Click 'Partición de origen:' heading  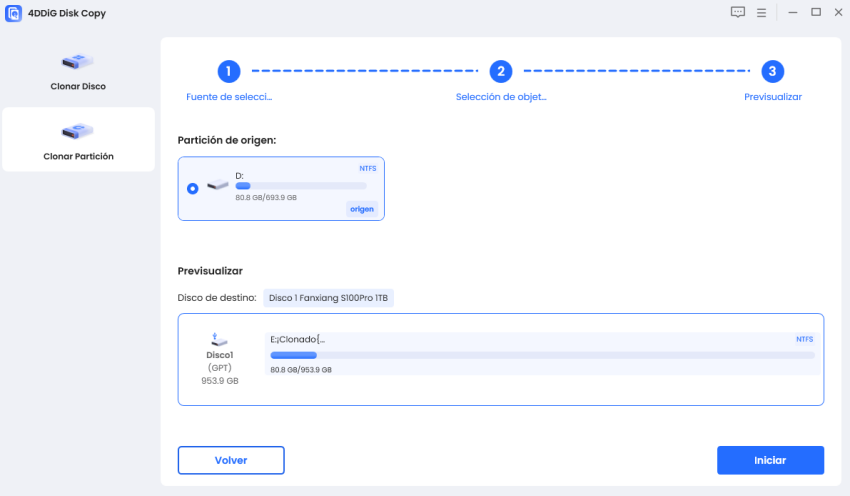coord(227,140)
